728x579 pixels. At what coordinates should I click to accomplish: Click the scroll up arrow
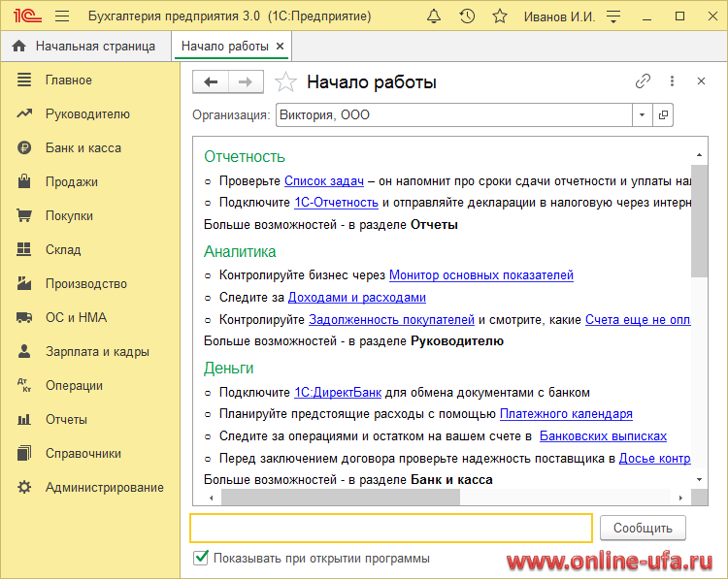click(x=699, y=155)
